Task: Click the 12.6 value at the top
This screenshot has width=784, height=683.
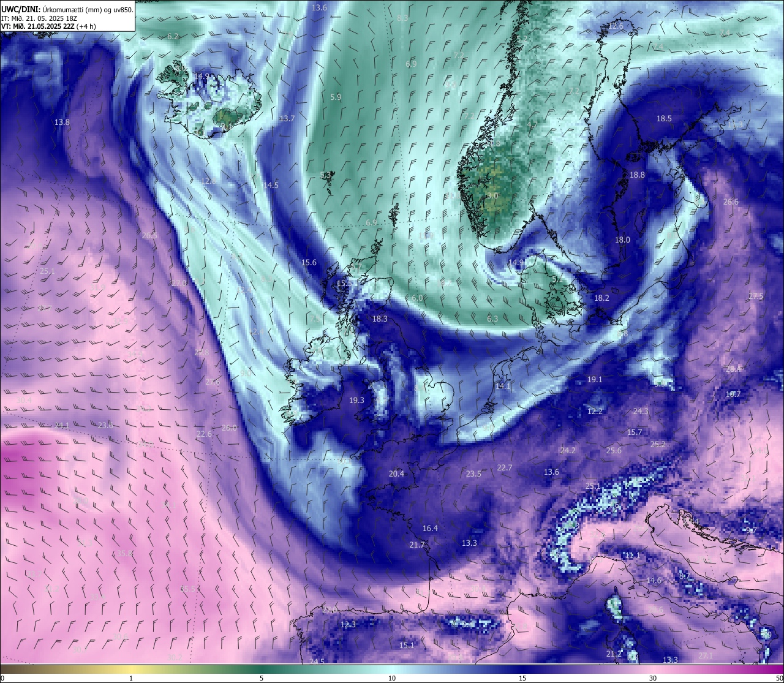Action: (616, 26)
